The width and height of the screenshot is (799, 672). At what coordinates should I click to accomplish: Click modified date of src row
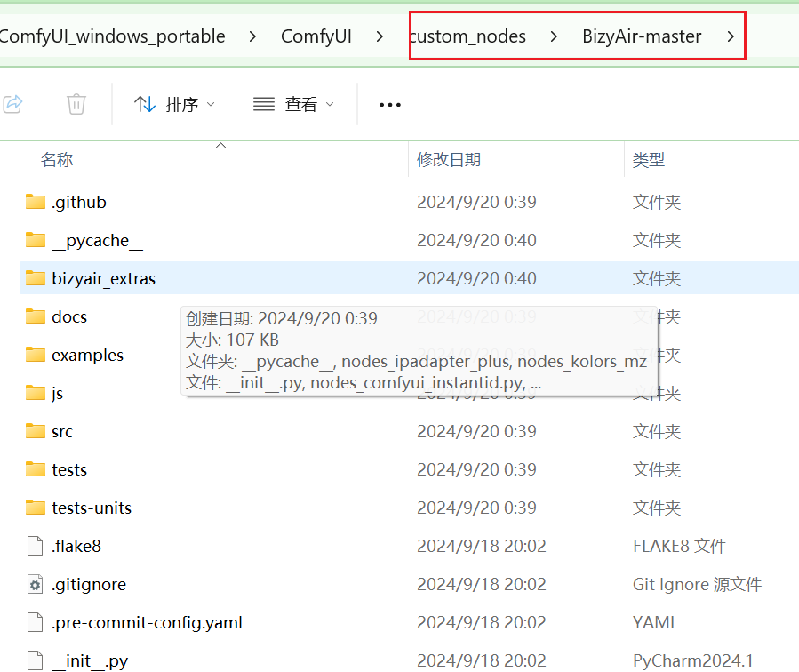click(x=476, y=431)
